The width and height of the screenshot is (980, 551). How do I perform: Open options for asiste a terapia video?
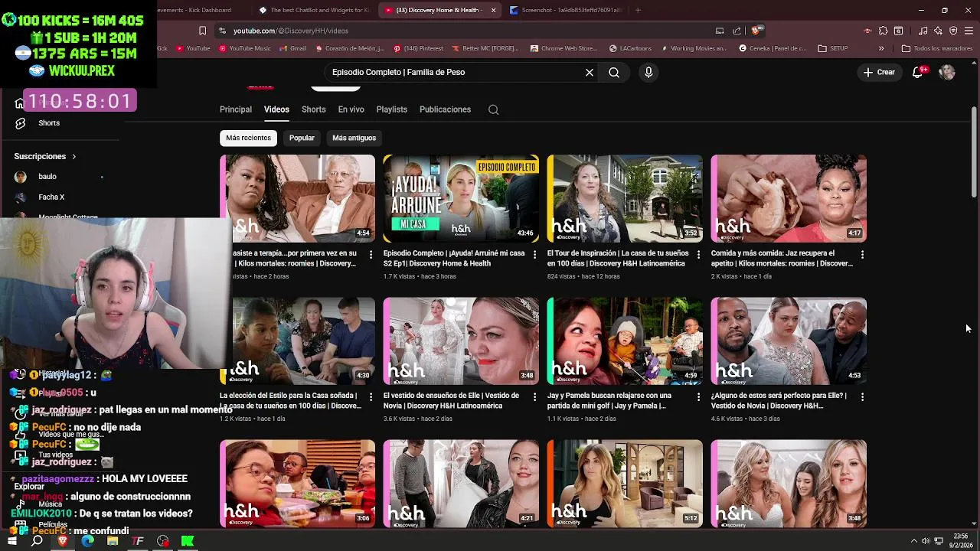(371, 254)
